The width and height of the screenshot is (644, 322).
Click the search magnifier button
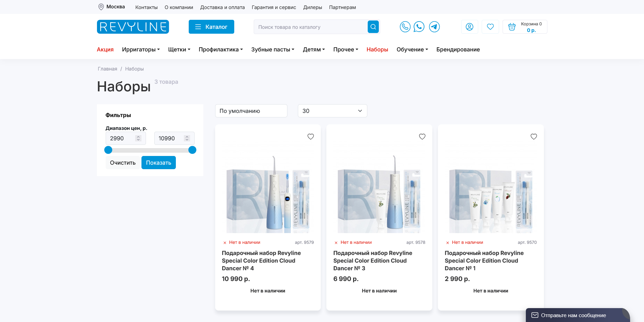point(373,27)
